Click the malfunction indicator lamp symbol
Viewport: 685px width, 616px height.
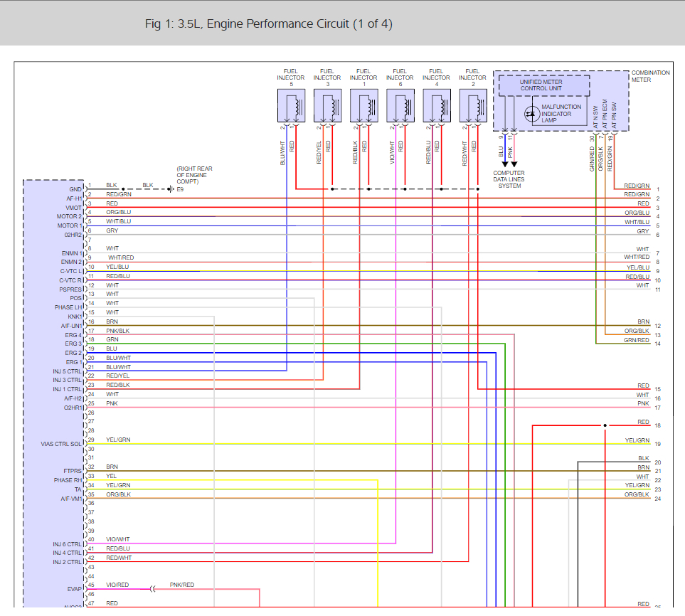pos(531,113)
